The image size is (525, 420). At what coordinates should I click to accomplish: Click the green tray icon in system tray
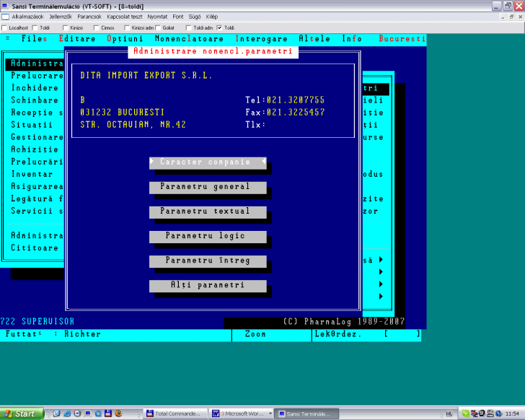tap(465, 414)
